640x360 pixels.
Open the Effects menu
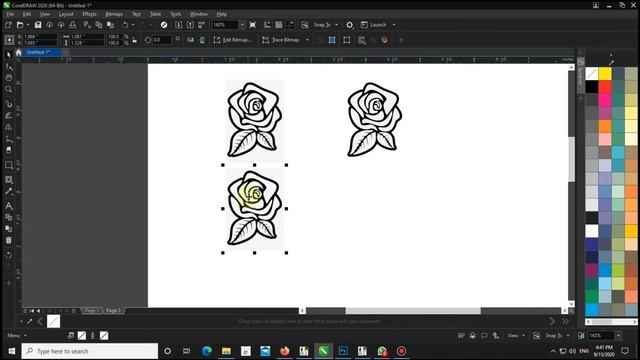89,14
